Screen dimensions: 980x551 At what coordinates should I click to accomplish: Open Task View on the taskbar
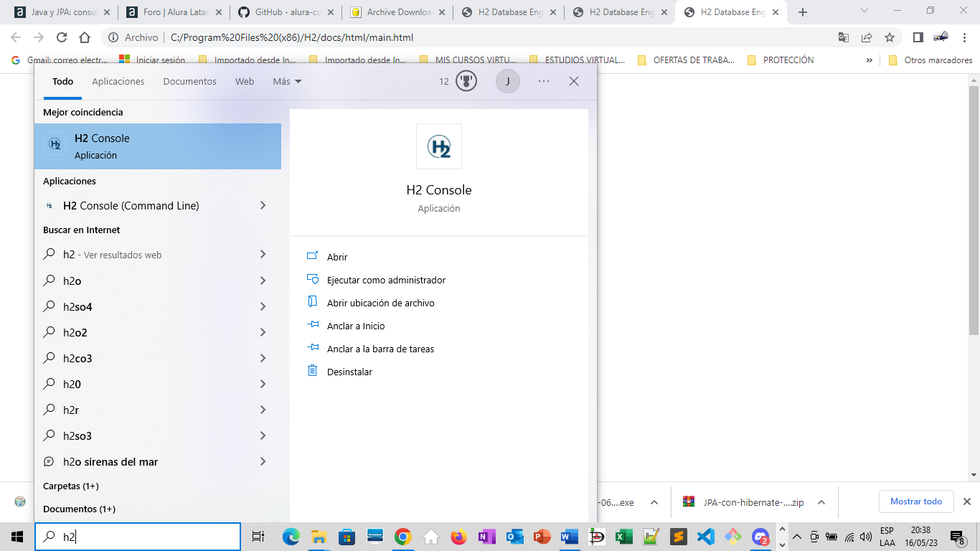click(258, 537)
